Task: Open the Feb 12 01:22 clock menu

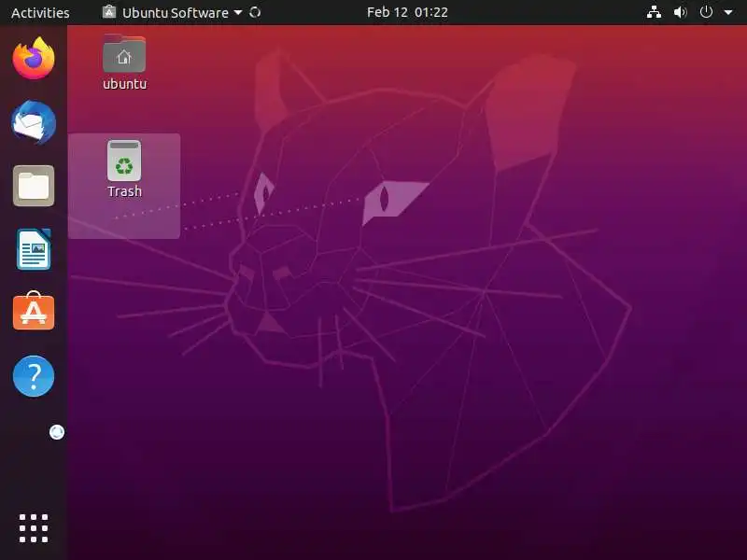Action: click(407, 12)
